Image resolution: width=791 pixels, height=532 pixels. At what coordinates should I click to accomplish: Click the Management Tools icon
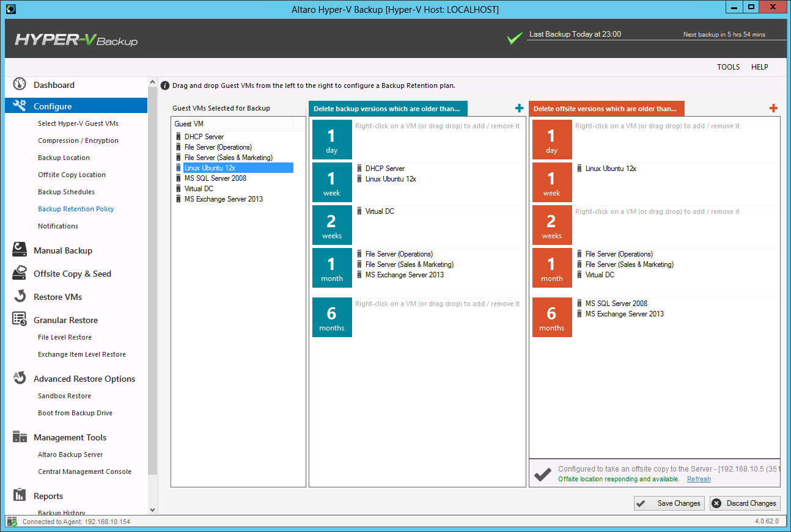(x=20, y=437)
